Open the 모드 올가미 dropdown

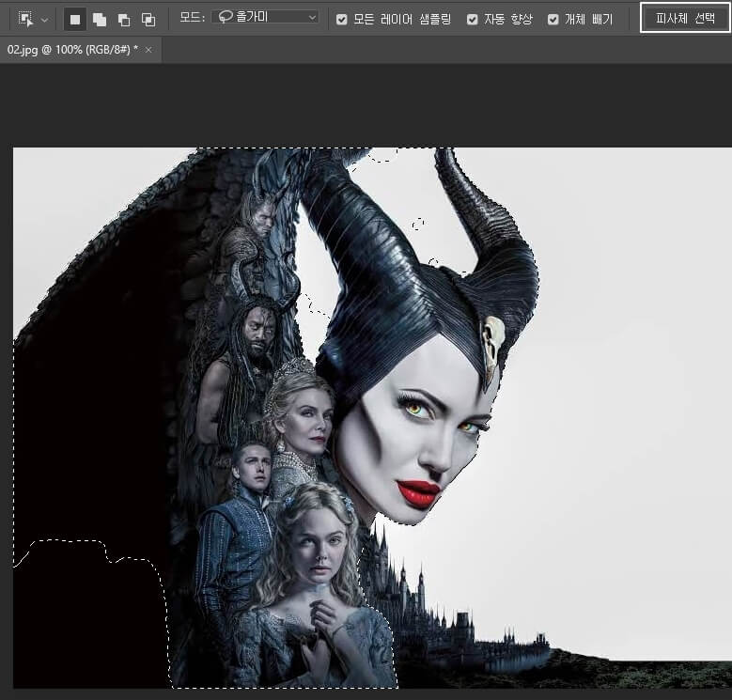pyautogui.click(x=265, y=18)
